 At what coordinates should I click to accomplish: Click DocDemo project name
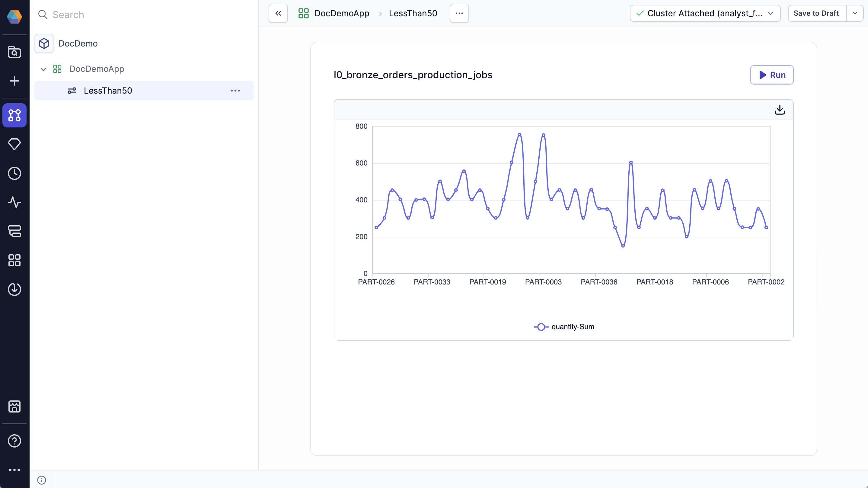[78, 43]
